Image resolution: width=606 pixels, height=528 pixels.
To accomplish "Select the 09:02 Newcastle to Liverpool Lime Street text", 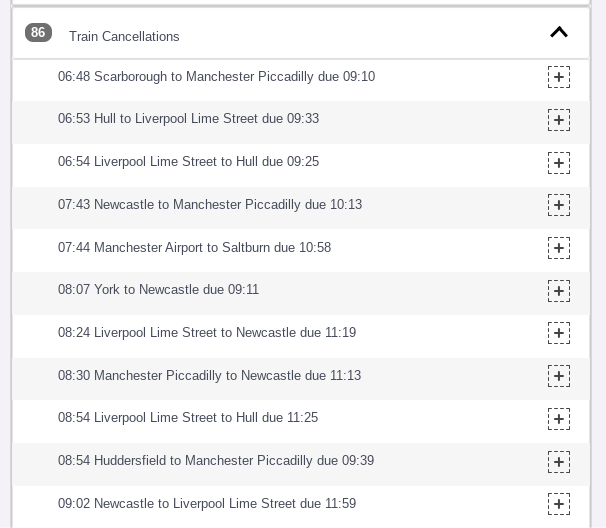I will tap(207, 503).
